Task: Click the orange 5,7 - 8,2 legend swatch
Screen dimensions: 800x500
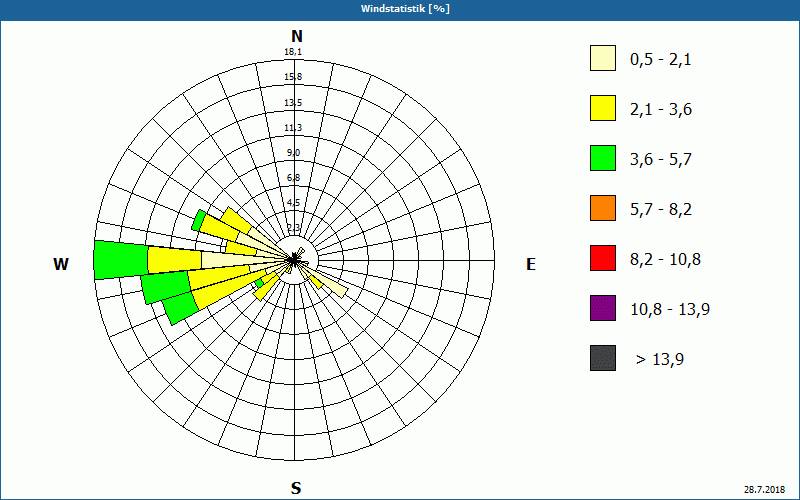Action: coord(603,208)
